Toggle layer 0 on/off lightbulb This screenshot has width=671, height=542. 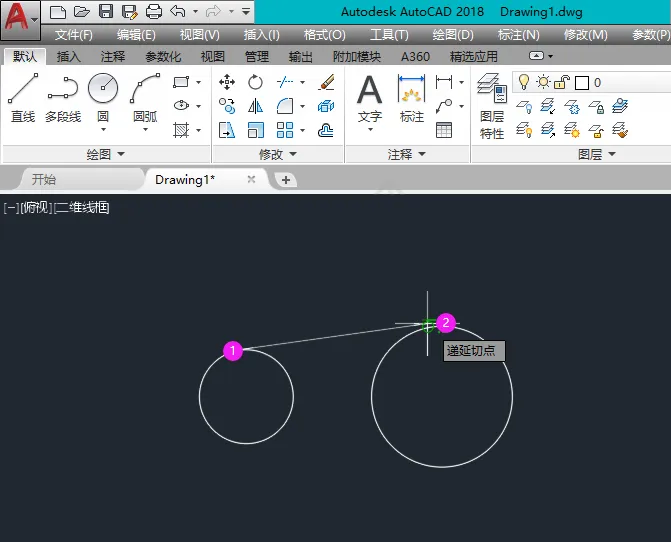pos(524,82)
